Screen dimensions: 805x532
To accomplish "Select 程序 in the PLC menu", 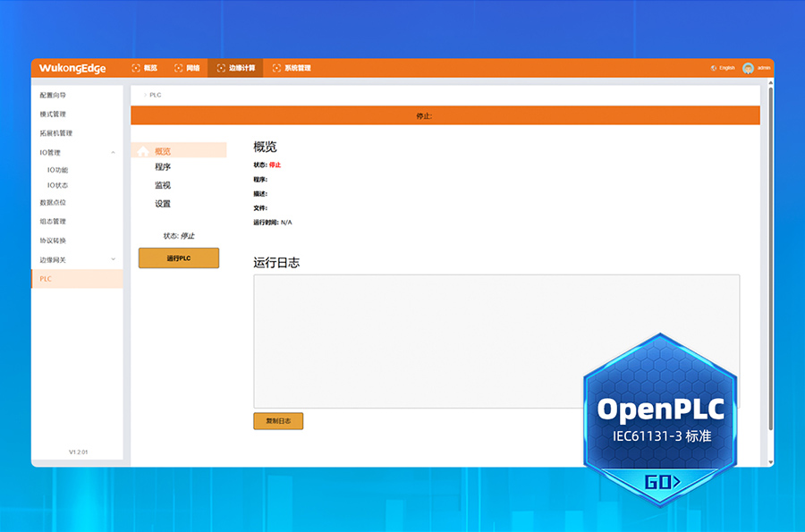I will [163, 167].
